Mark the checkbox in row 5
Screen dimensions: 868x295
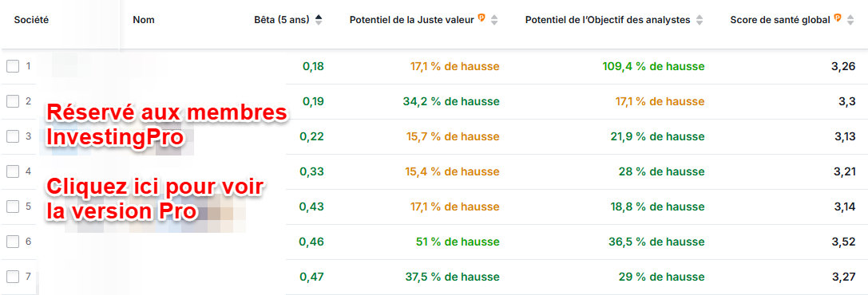[13, 206]
